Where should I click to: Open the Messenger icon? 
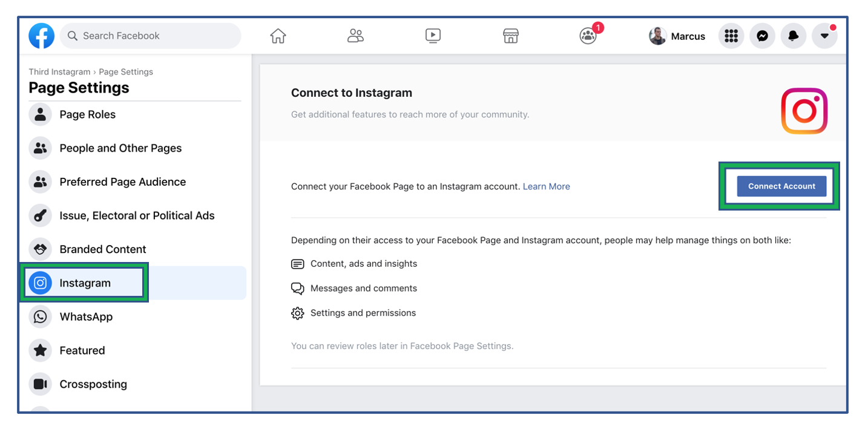coord(763,36)
